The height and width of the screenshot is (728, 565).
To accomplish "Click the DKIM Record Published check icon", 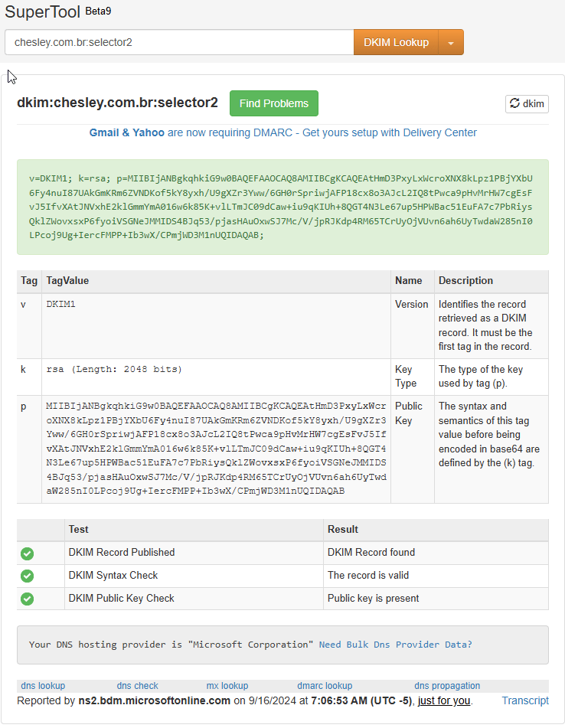I will pos(28,553).
